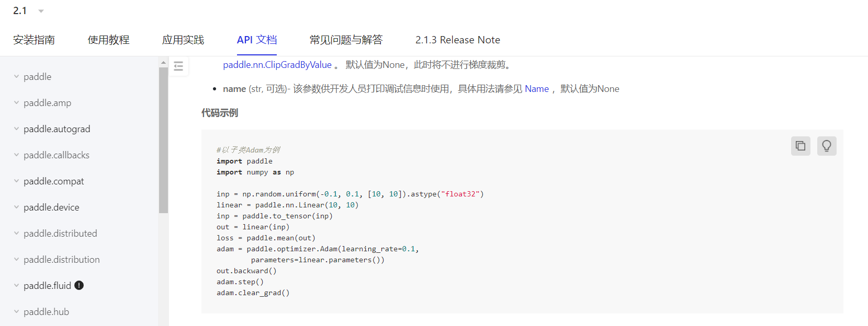Open the paddle.nn.ClipGradByValue link
This screenshot has width=868, height=326.
[277, 64]
